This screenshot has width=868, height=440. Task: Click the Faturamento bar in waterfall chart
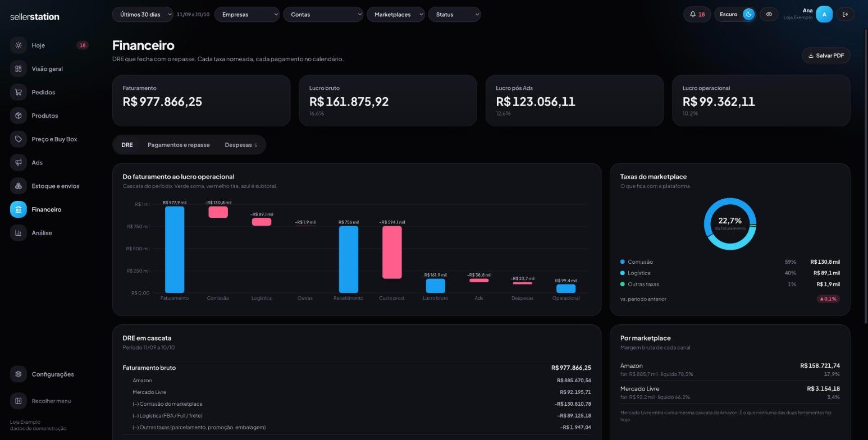pyautogui.click(x=175, y=250)
